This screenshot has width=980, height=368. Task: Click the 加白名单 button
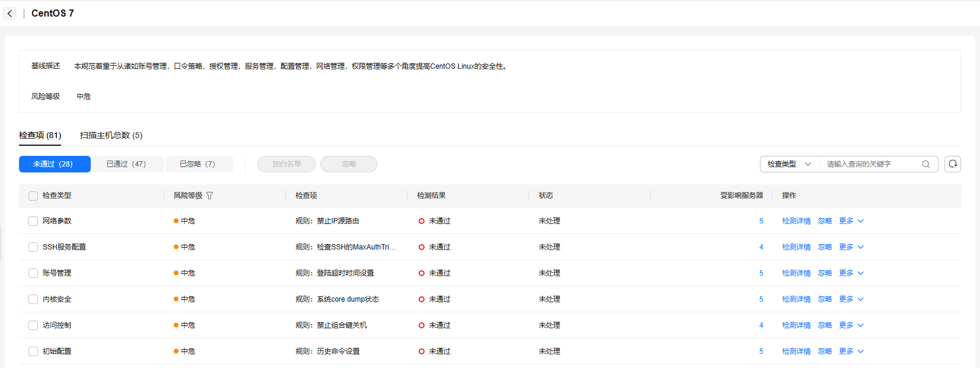287,164
